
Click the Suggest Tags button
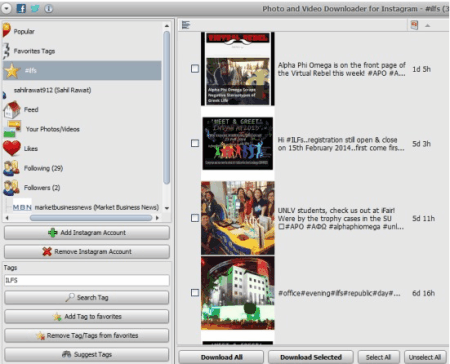87,355
